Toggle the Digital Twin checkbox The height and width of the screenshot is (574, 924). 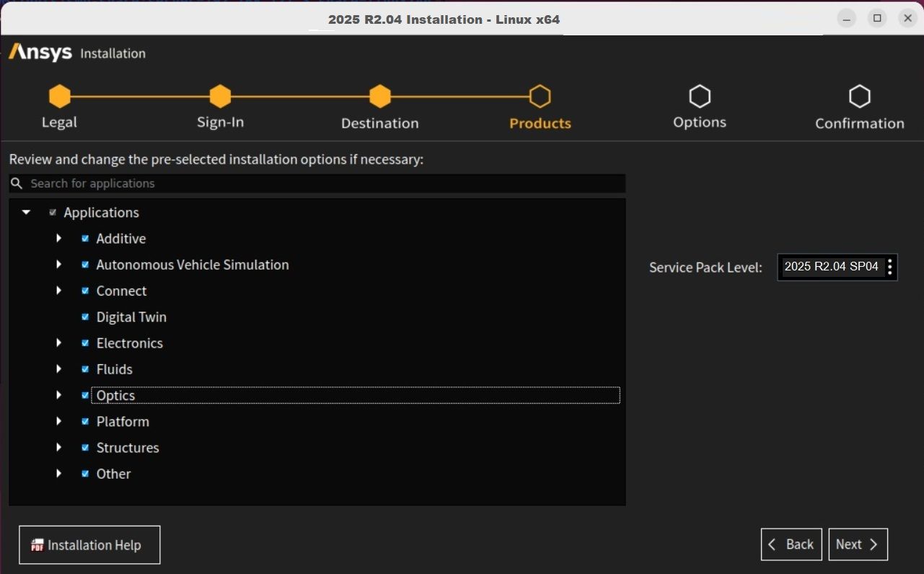(85, 317)
